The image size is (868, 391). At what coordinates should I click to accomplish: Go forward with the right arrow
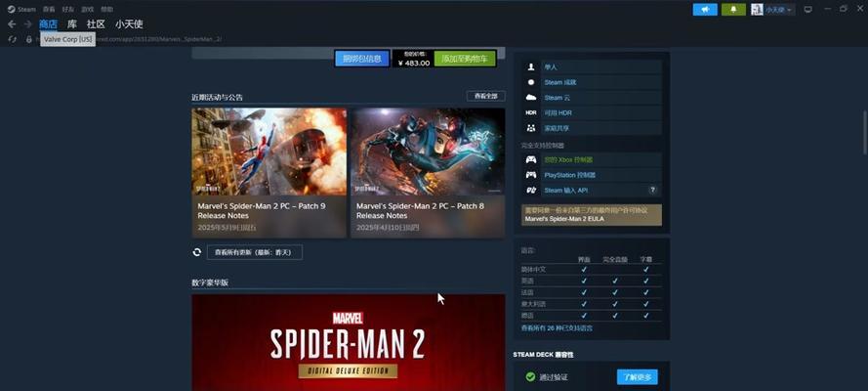pyautogui.click(x=27, y=24)
